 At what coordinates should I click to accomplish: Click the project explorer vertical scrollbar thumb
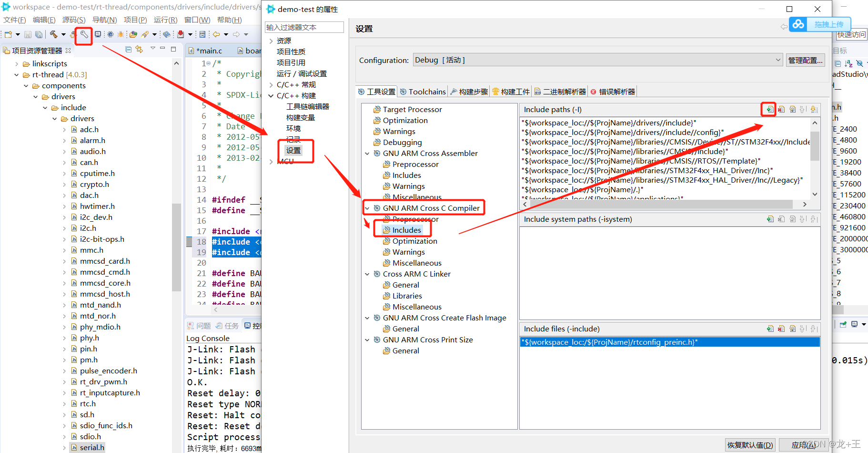(176, 247)
